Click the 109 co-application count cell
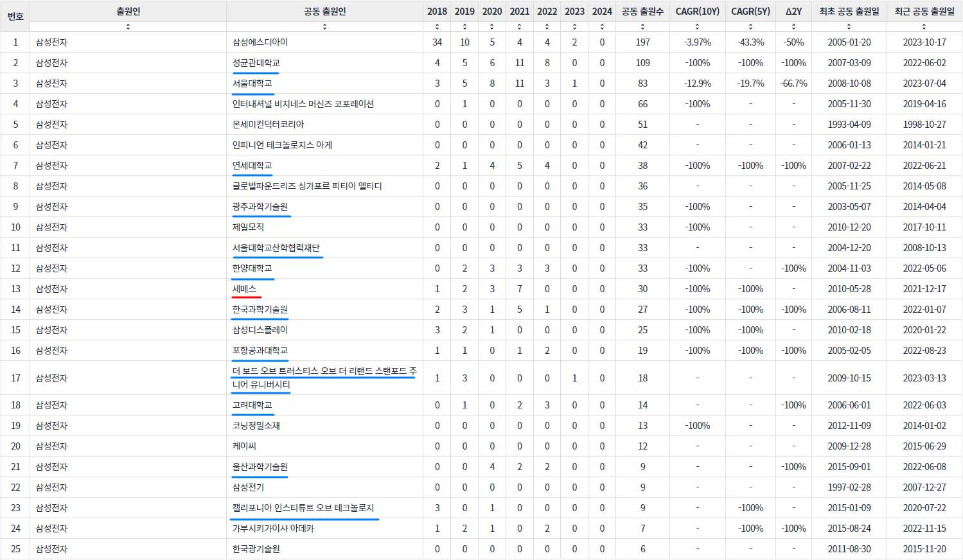The height and width of the screenshot is (560, 963). [x=642, y=63]
